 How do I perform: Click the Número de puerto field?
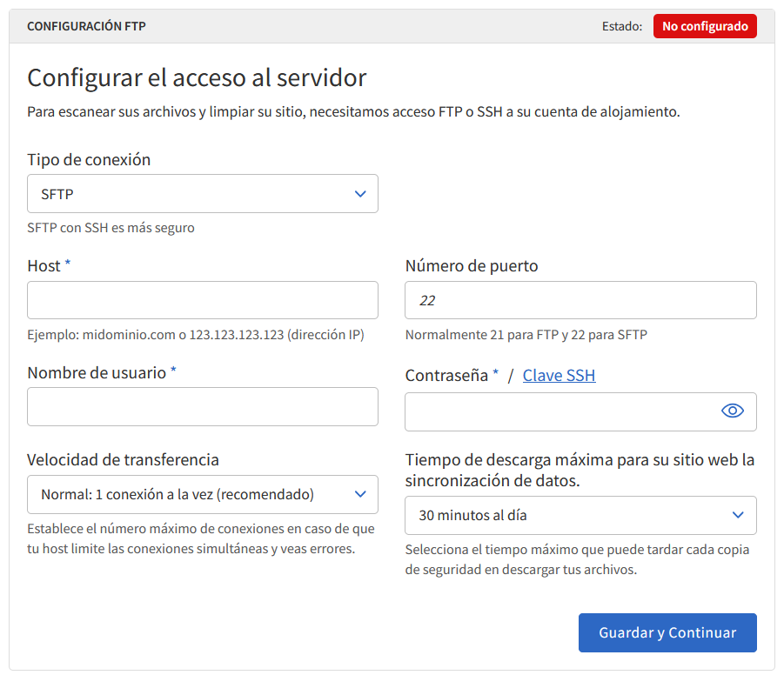pos(580,300)
